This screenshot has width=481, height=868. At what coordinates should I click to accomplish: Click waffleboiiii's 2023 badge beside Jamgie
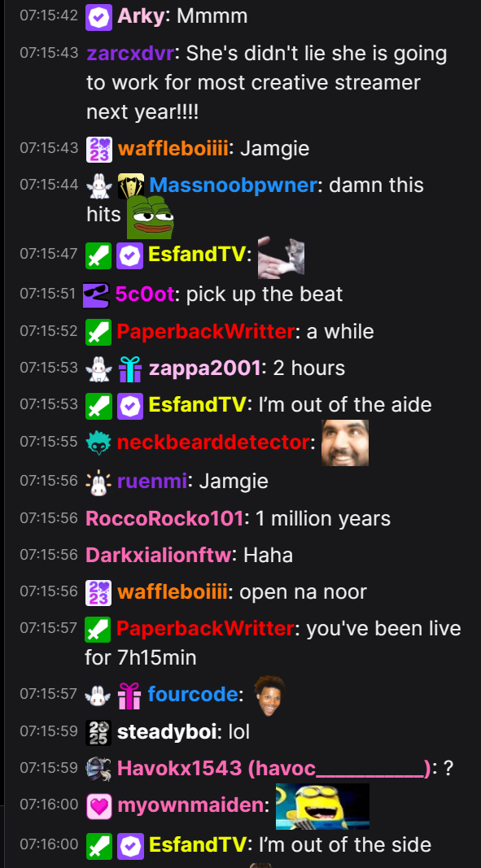99,150
